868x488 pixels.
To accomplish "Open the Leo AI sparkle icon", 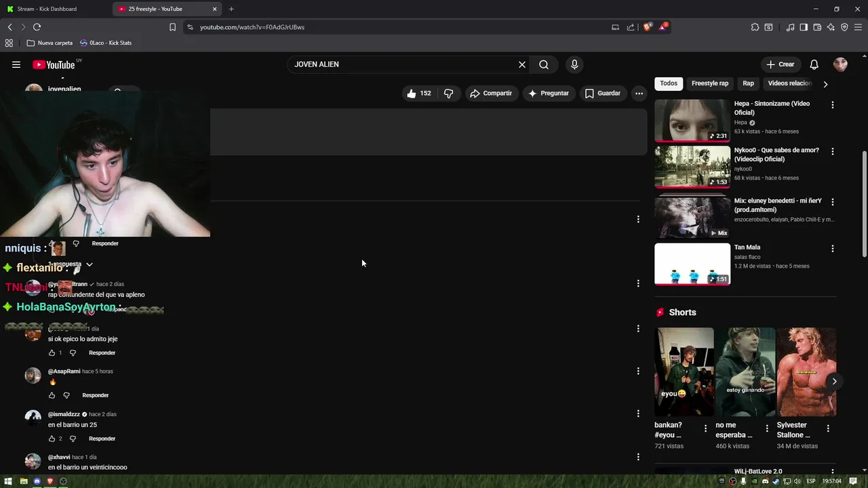I will pyautogui.click(x=831, y=27).
